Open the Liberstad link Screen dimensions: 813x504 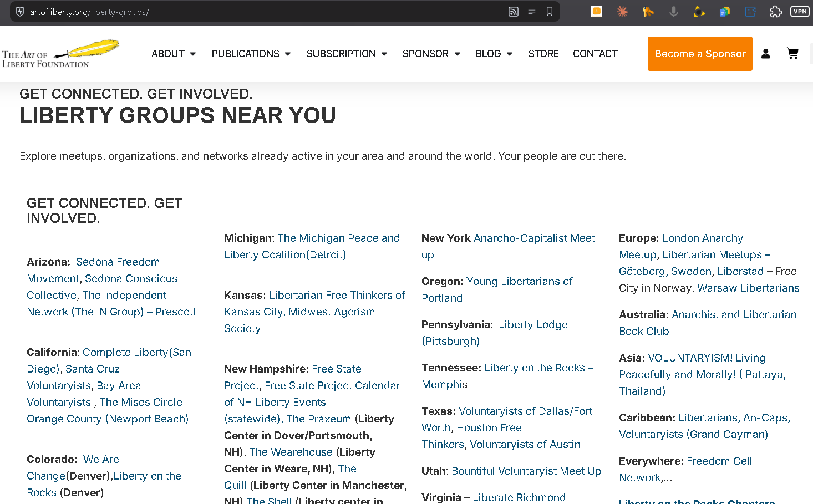pos(740,271)
